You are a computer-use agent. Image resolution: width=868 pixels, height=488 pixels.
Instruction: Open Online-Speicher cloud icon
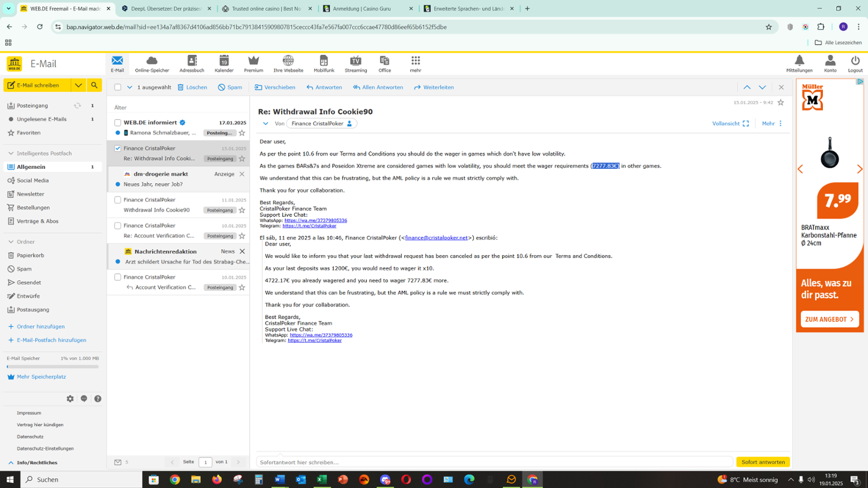point(152,64)
